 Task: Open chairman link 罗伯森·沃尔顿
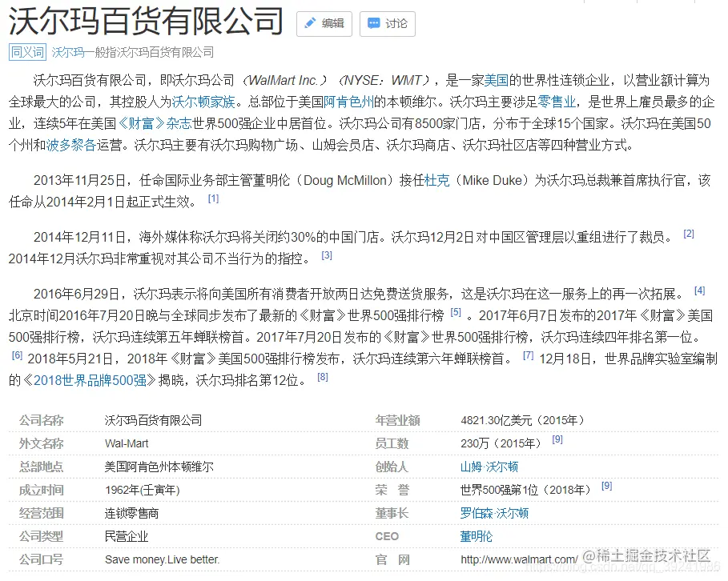click(494, 513)
